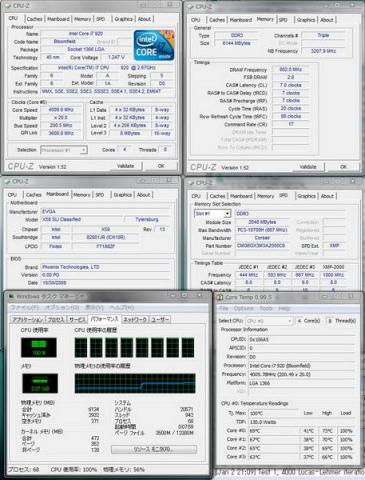Click the Core #0 temperature reading in Core Temp
Screen dimensions: 365x480
[x=273, y=431]
